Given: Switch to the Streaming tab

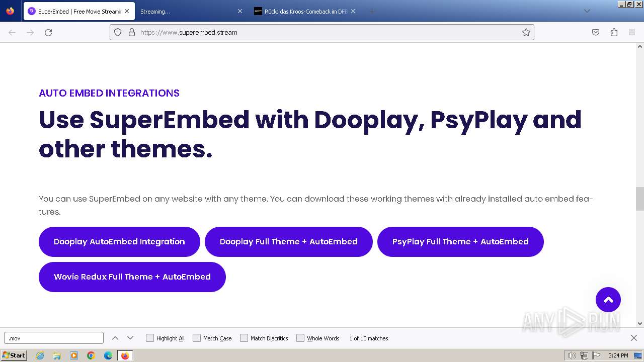Looking at the screenshot, I should pyautogui.click(x=191, y=11).
